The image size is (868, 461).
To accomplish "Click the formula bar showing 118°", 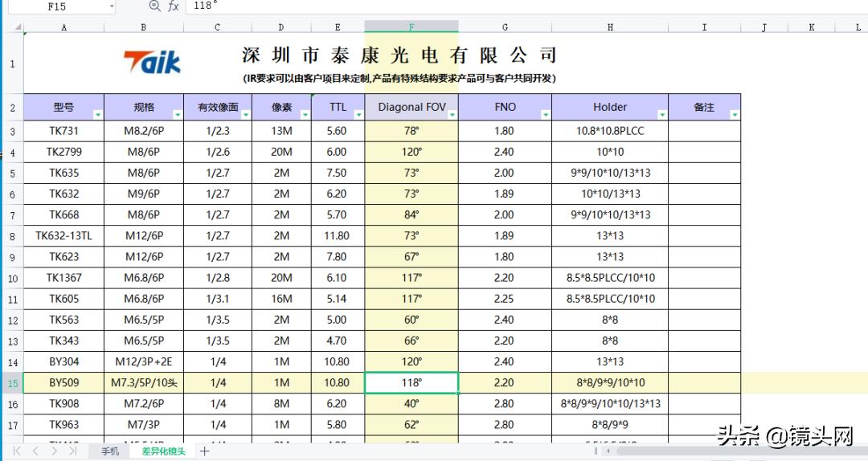I will (529, 6).
